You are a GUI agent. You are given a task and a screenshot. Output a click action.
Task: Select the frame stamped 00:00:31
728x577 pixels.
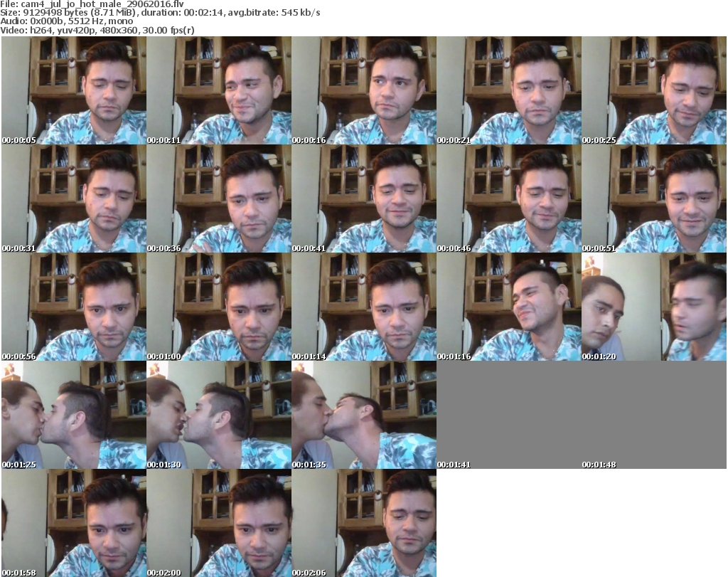tap(74, 198)
